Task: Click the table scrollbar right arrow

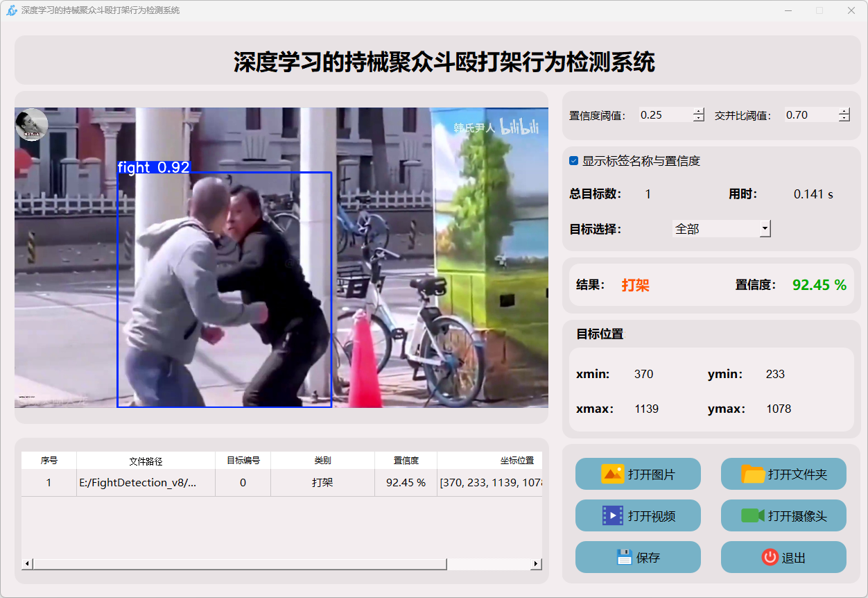Action: click(x=536, y=564)
